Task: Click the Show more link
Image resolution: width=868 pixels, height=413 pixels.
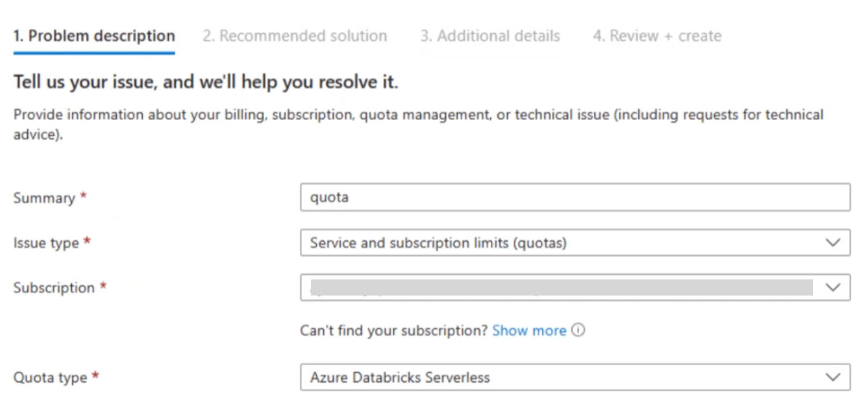Action: click(529, 330)
